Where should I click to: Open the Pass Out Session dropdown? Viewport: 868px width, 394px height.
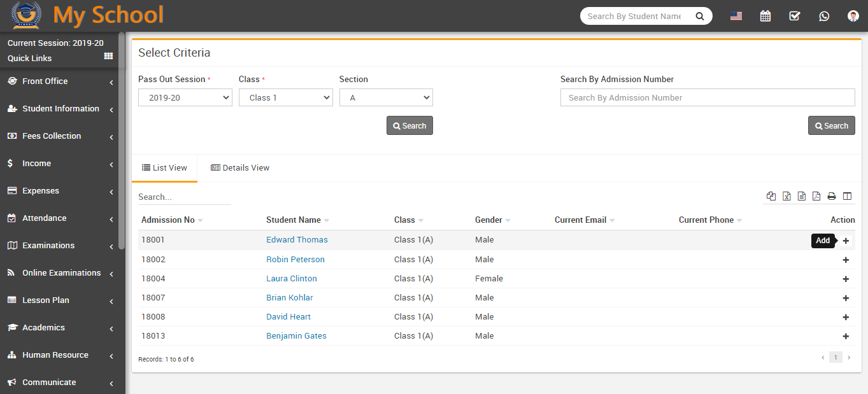[x=185, y=97]
